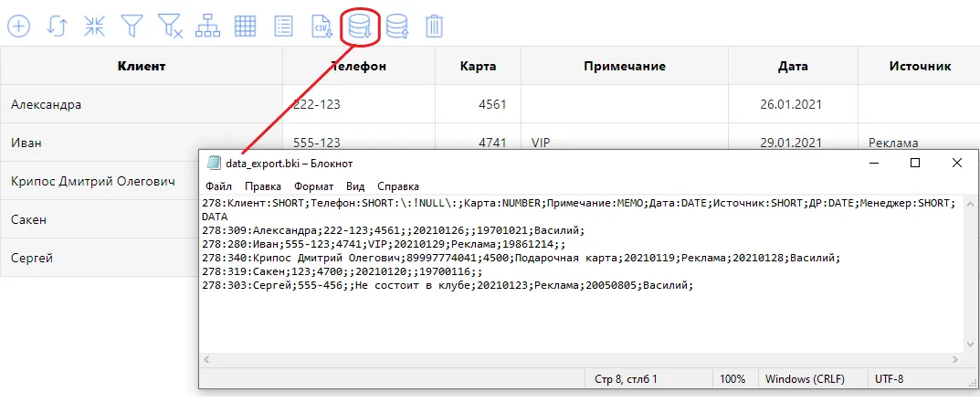Open the Правка menu in Notepad

(x=262, y=186)
